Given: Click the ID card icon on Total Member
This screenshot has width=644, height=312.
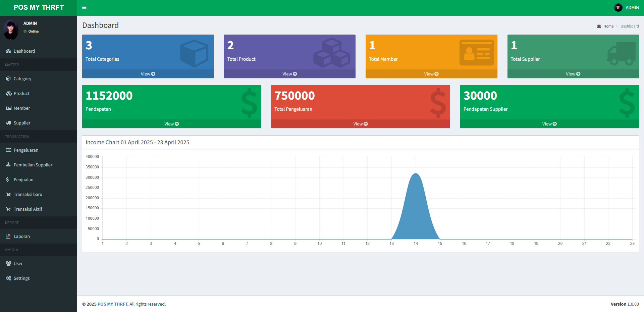Looking at the screenshot, I should [476, 53].
